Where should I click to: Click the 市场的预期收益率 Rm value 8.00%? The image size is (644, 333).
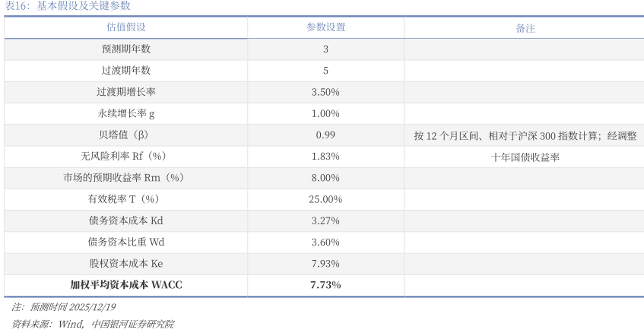(325, 177)
